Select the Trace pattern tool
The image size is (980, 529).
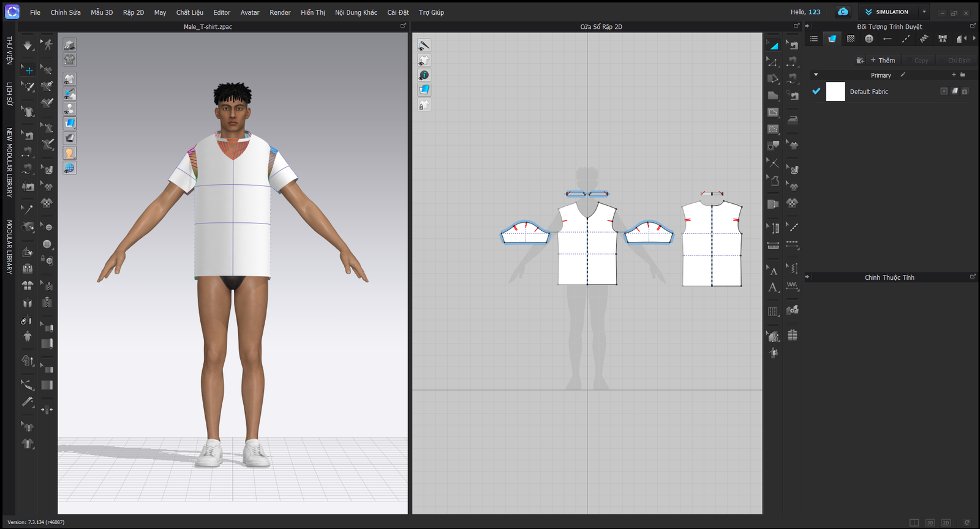point(774,181)
